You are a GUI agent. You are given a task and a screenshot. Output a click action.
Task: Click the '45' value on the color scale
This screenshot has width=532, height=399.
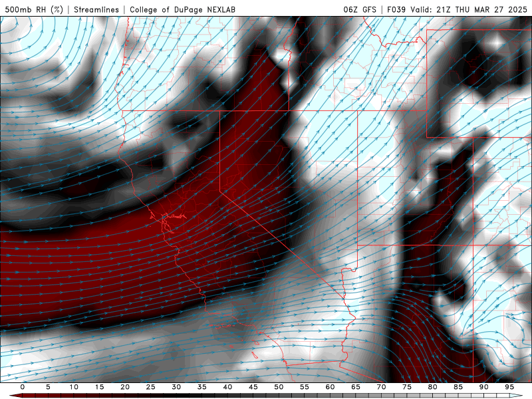(x=253, y=387)
